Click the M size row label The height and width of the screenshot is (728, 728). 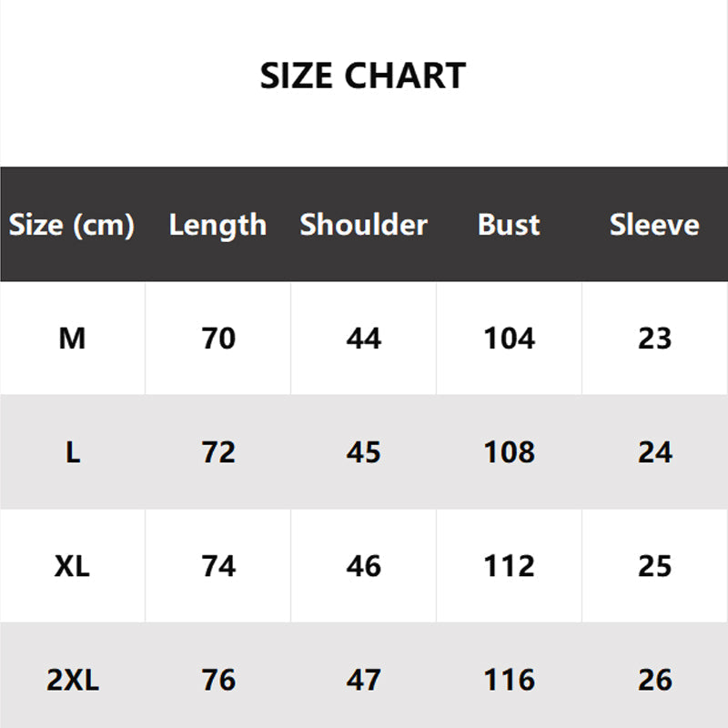[x=72, y=339]
